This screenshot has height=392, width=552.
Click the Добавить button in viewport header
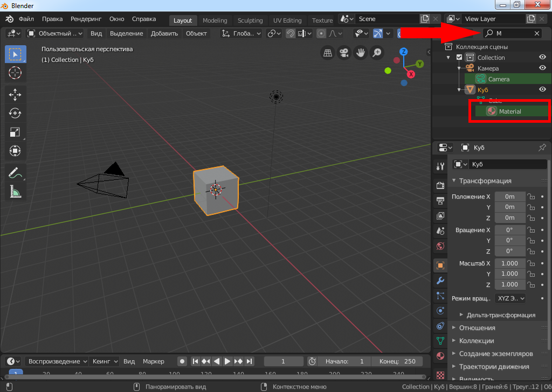point(164,33)
